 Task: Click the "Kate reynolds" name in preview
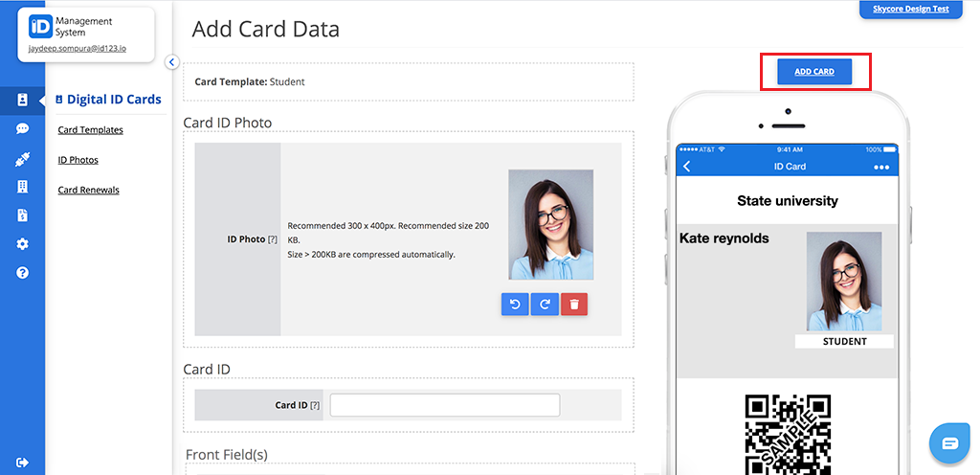point(724,238)
